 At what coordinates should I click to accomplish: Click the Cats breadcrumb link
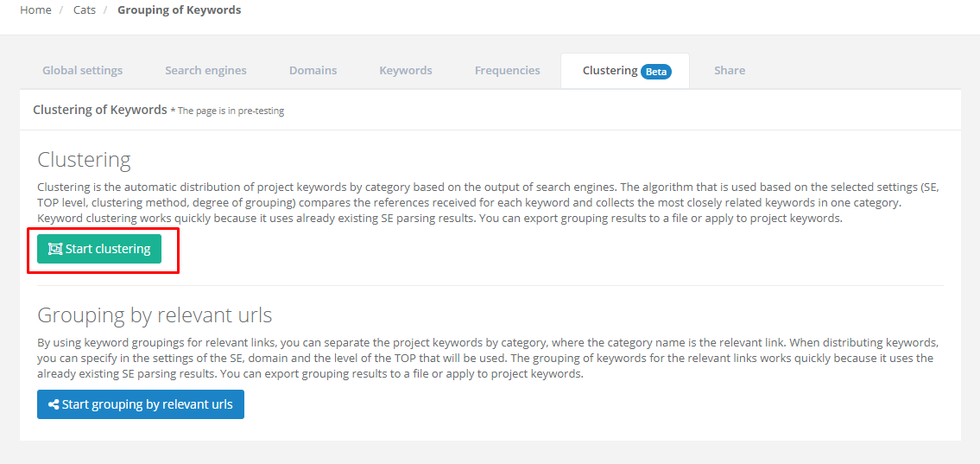[85, 10]
